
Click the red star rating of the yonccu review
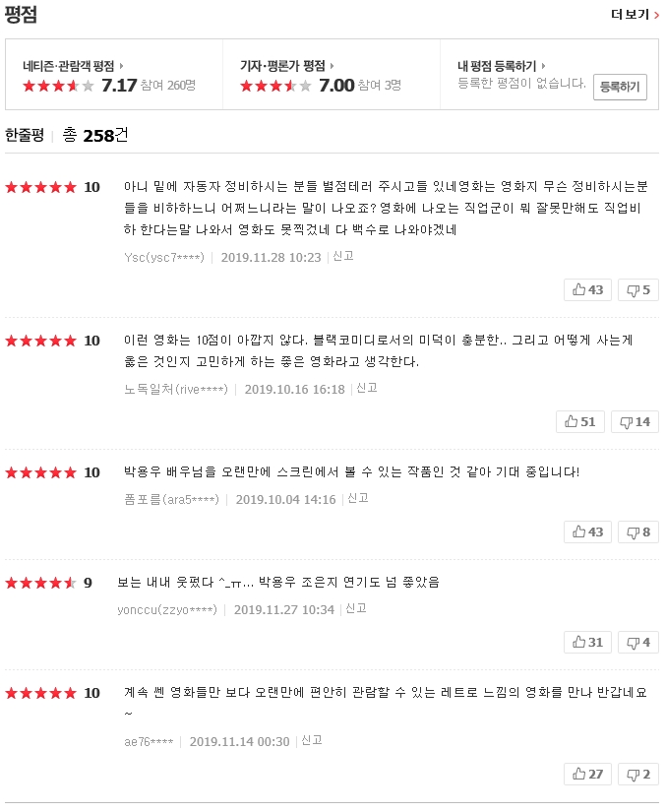(40, 583)
